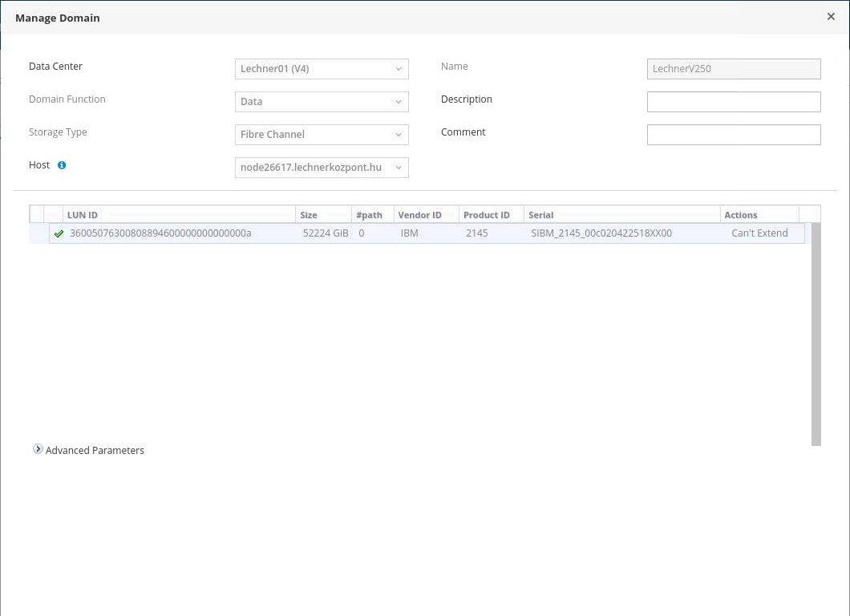Click the green checkmark in the LUN row
The height and width of the screenshot is (616, 850).
pos(59,234)
